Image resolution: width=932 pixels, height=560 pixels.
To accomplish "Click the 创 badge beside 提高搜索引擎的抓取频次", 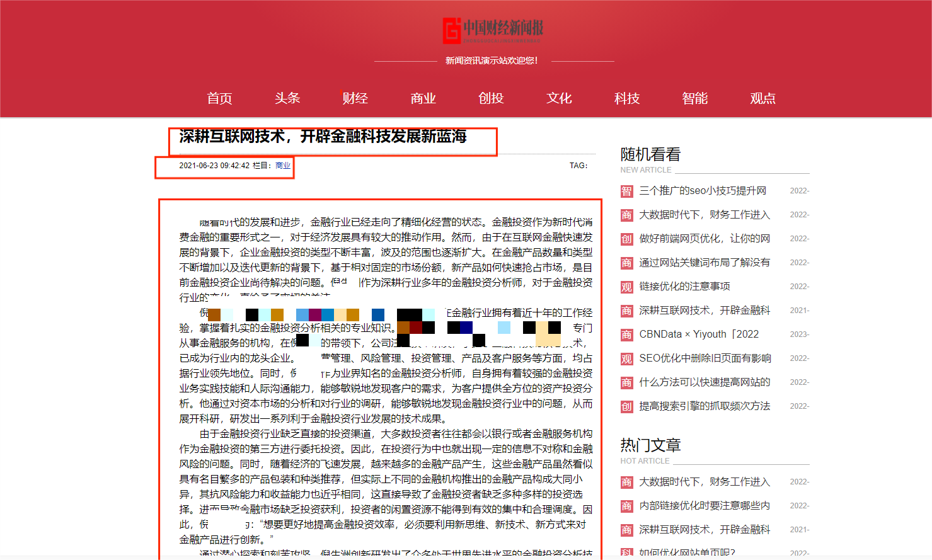I will 626,406.
